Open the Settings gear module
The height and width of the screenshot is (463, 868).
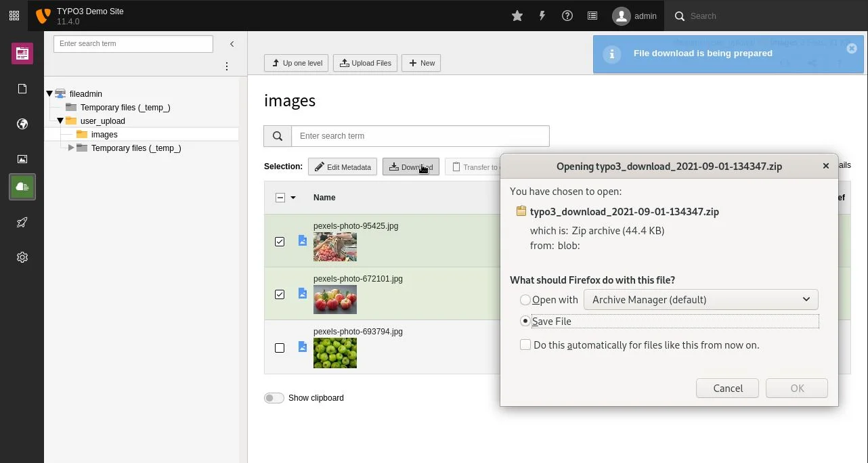click(22, 257)
